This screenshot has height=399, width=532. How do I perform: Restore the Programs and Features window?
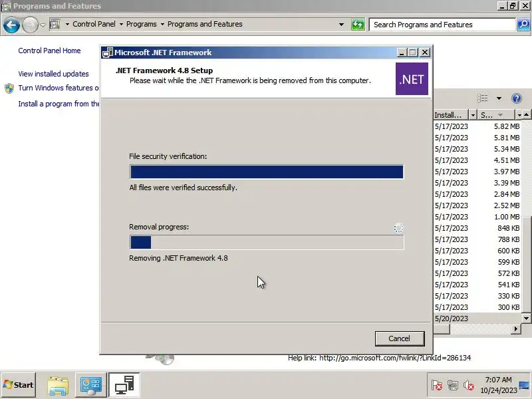pyautogui.click(x=513, y=6)
